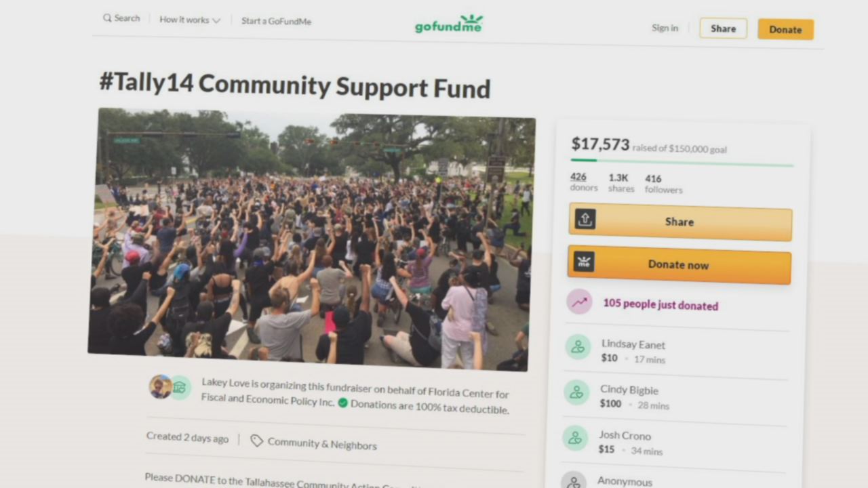Click the header Share button
The height and width of the screenshot is (488, 868).
pyautogui.click(x=723, y=28)
